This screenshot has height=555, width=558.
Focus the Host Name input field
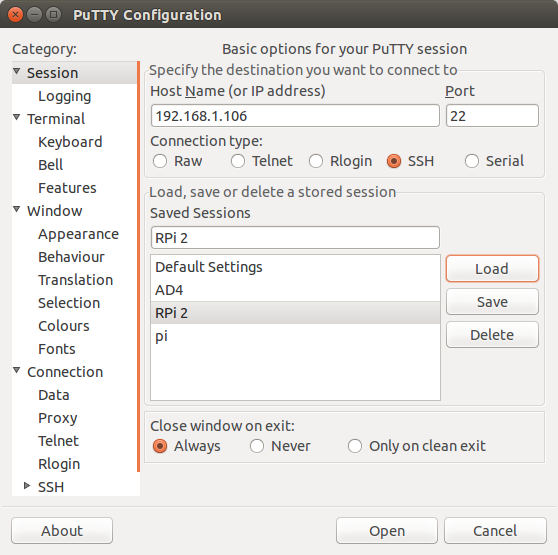295,116
